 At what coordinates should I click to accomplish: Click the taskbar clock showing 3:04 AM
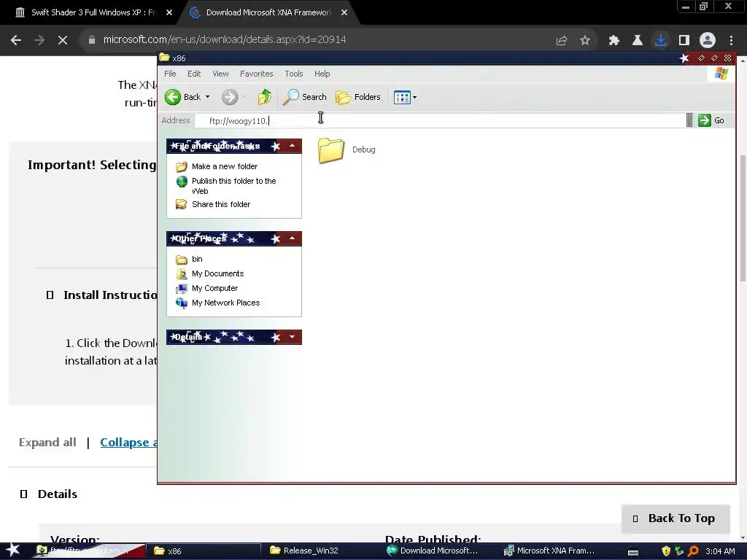tap(720, 551)
